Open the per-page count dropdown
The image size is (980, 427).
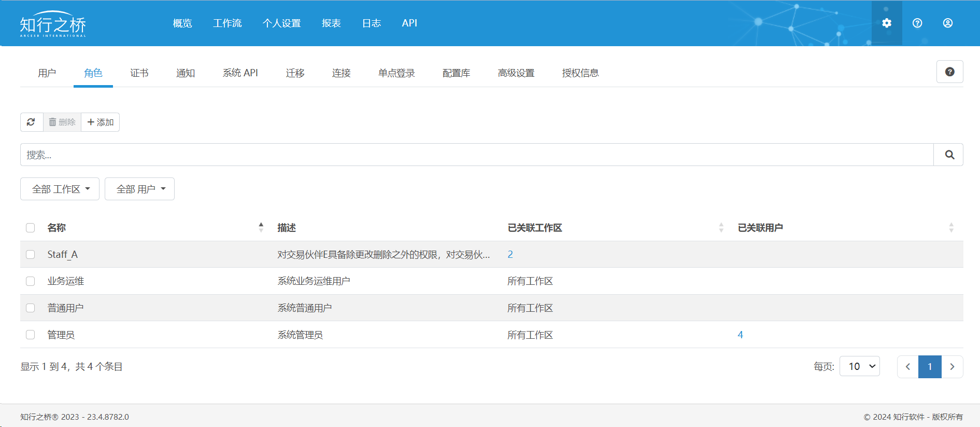860,366
